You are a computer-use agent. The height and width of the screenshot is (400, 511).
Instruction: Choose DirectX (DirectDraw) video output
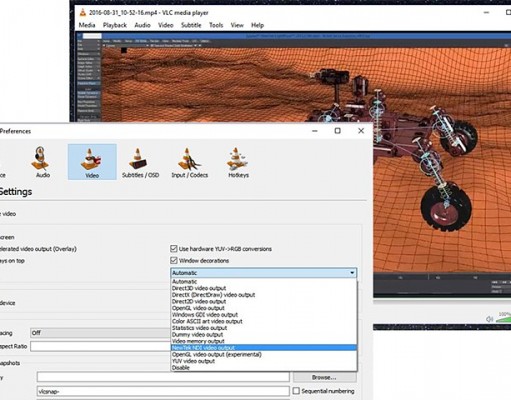264,295
